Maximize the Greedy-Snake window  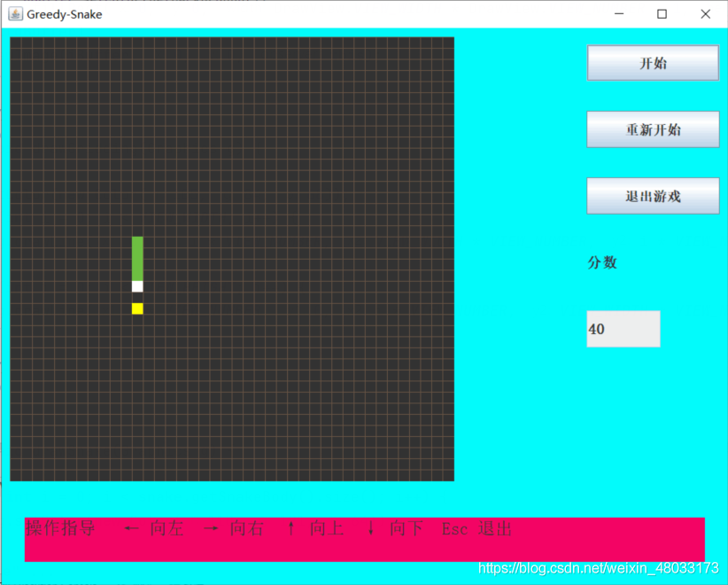tap(662, 14)
